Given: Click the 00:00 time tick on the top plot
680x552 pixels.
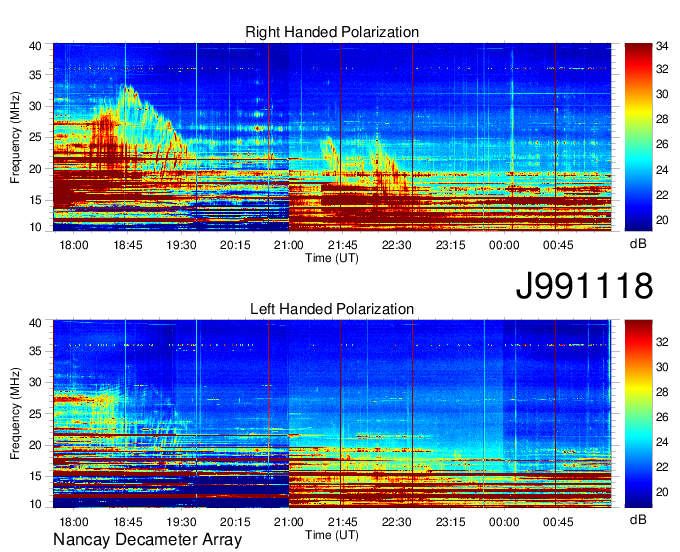Looking at the screenshot, I should pyautogui.click(x=504, y=245).
